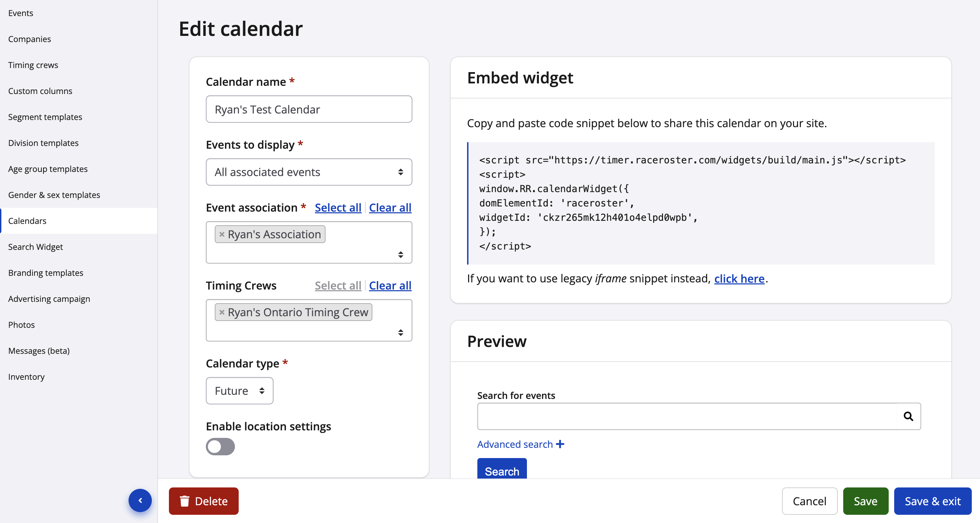Remove Ryan's Association tag with x icon
980x523 pixels.
click(222, 234)
